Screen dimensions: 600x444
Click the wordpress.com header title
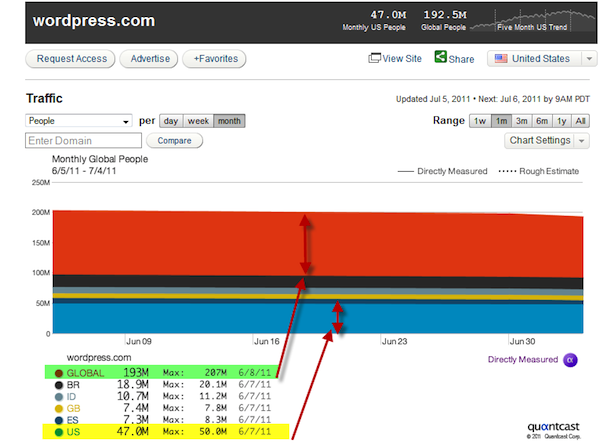tap(94, 21)
